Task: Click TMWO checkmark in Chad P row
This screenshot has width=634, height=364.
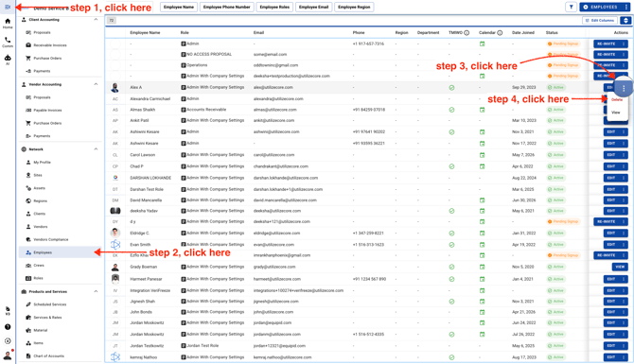Action: tap(451, 166)
